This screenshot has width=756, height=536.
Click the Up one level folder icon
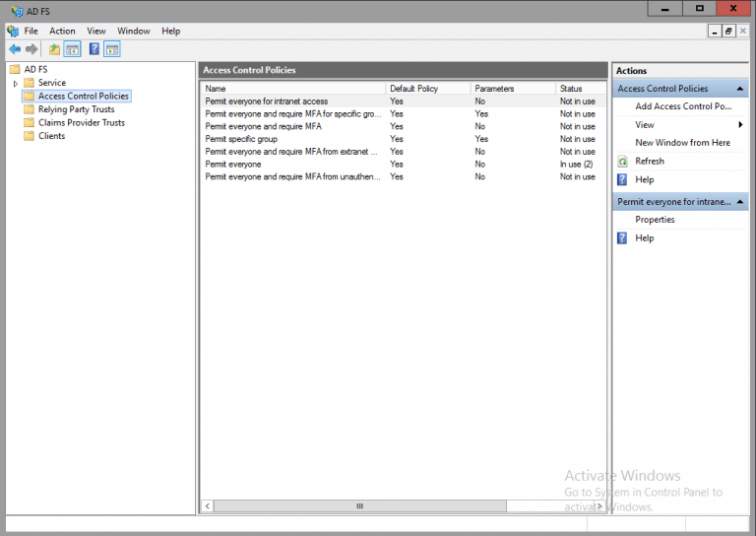click(x=54, y=49)
